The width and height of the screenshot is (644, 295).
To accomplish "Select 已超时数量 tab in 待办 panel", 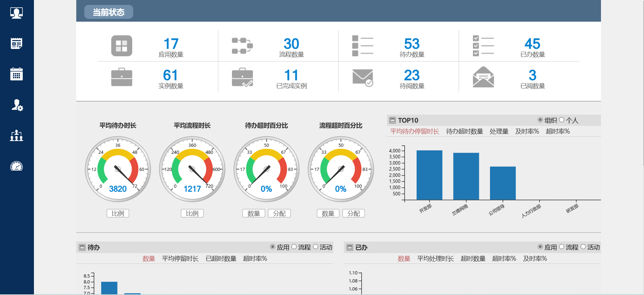I will (221, 259).
